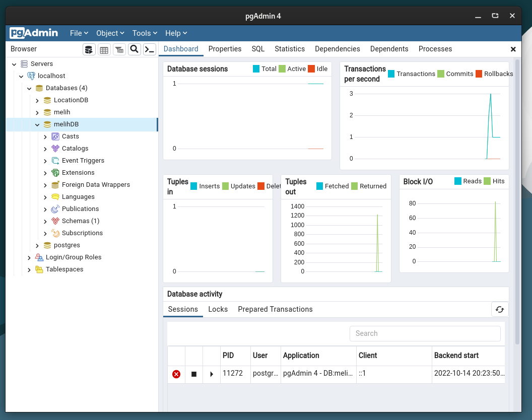Switch to the Dependencies tab
The image size is (532, 420).
pos(338,49)
